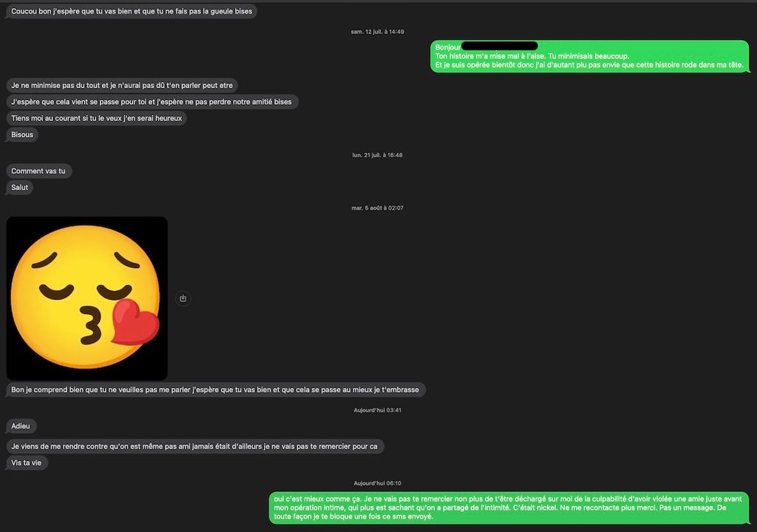This screenshot has height=532, width=757.
Task: Click the 'Aujourd'hui 06:10' timestamp
Action: (x=378, y=482)
